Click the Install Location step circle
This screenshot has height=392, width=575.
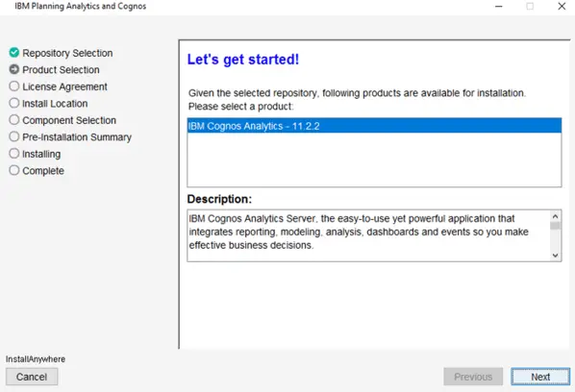pos(13,103)
